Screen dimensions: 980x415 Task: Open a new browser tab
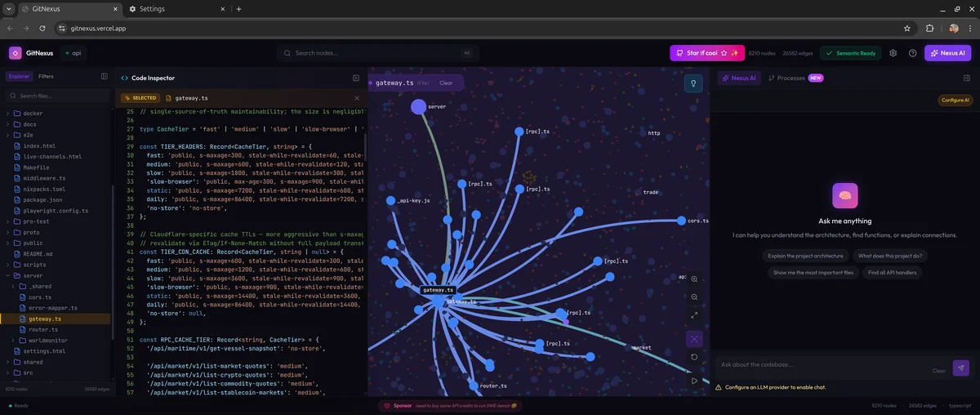click(x=238, y=9)
